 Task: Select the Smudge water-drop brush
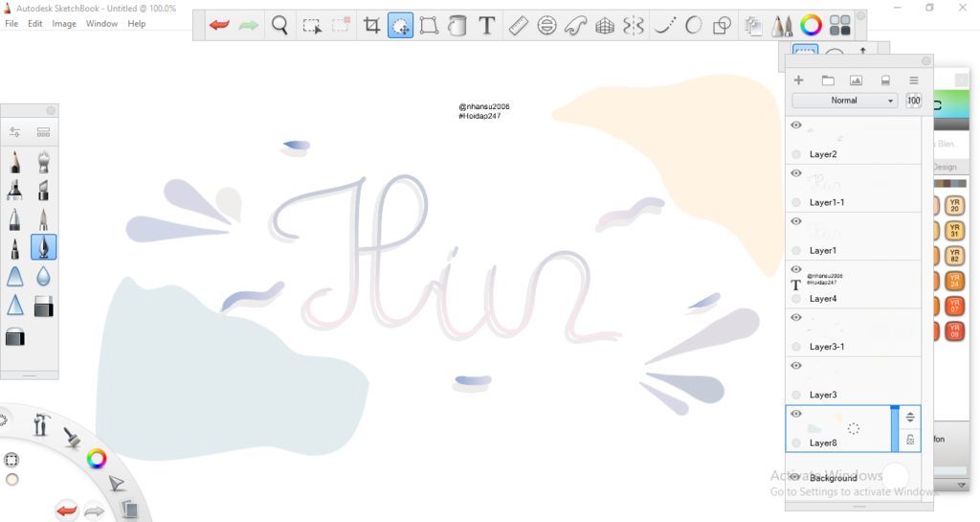click(43, 276)
